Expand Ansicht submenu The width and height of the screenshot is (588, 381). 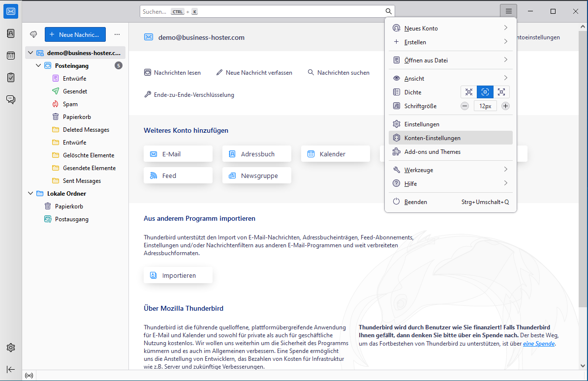pos(451,78)
